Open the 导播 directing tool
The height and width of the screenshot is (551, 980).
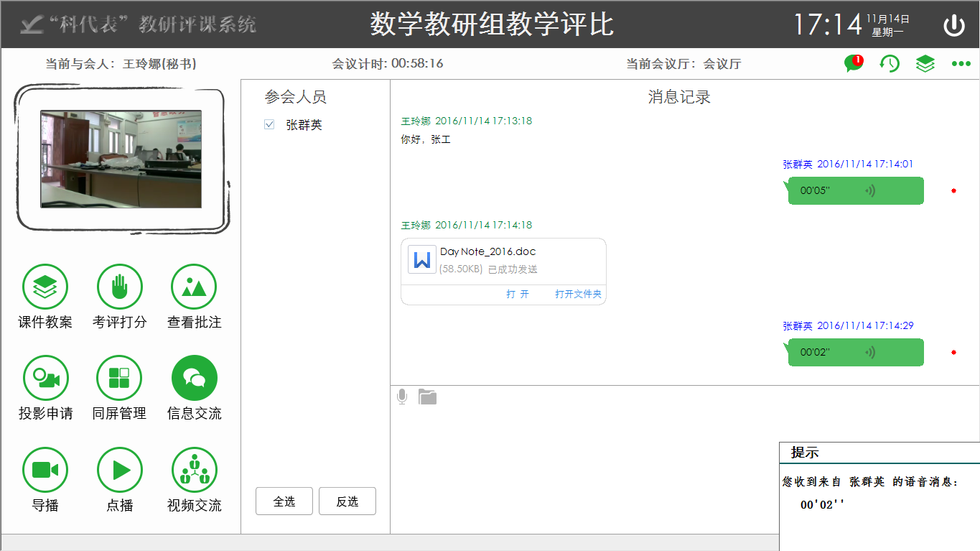(45, 468)
